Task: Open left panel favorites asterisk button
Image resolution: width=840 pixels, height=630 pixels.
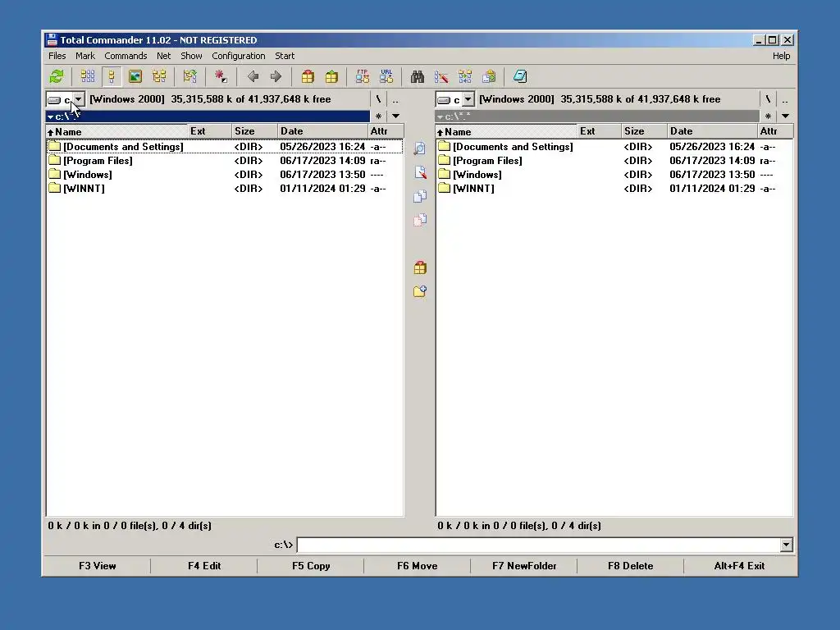Action: coord(378,116)
